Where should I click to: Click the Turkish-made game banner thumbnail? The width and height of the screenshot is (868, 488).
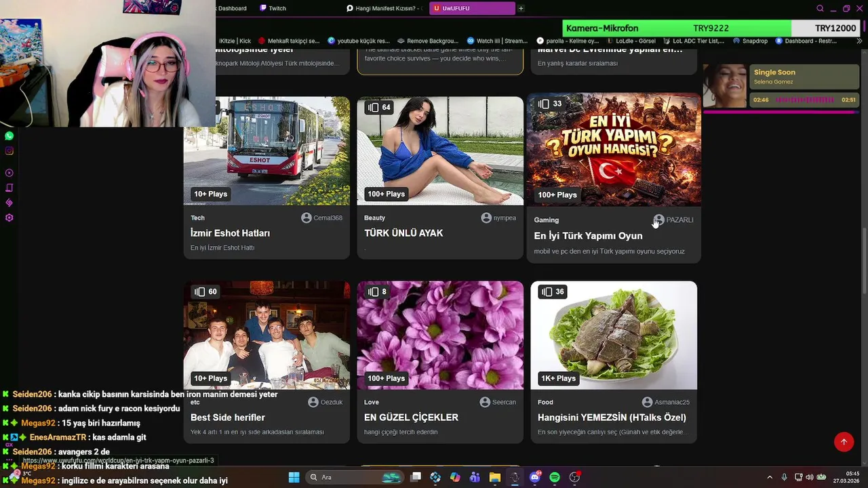614,150
